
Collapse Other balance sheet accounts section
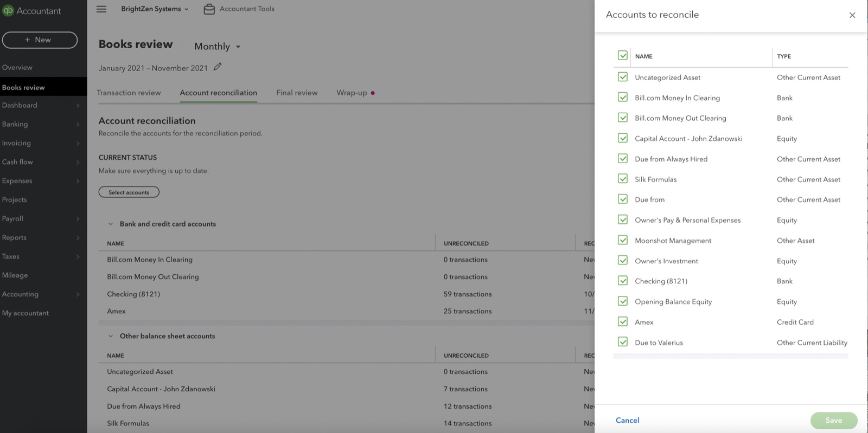[111, 336]
